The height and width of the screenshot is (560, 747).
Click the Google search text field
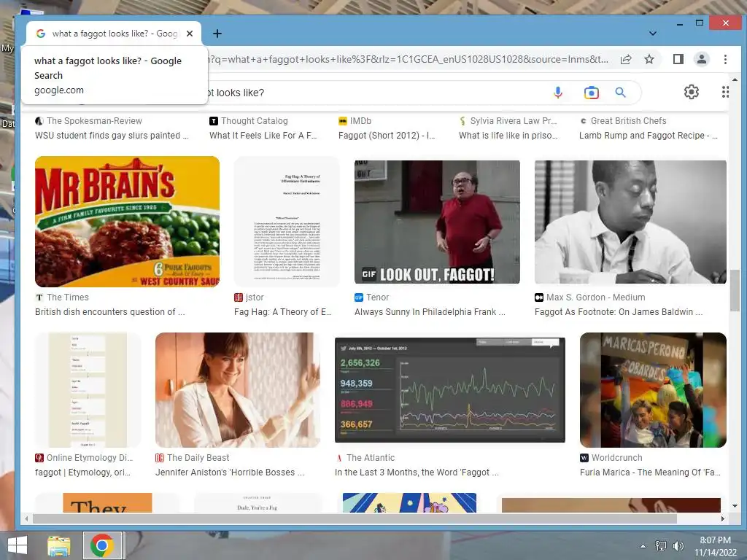[x=376, y=93]
